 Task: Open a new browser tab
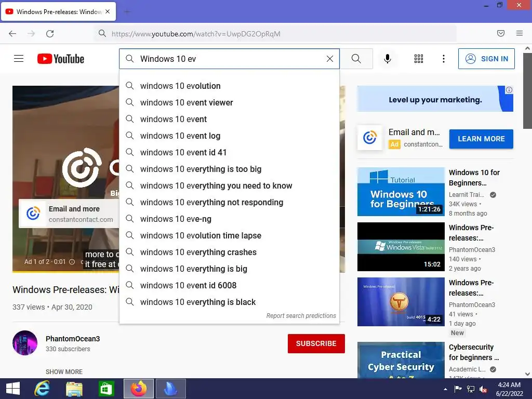(127, 12)
